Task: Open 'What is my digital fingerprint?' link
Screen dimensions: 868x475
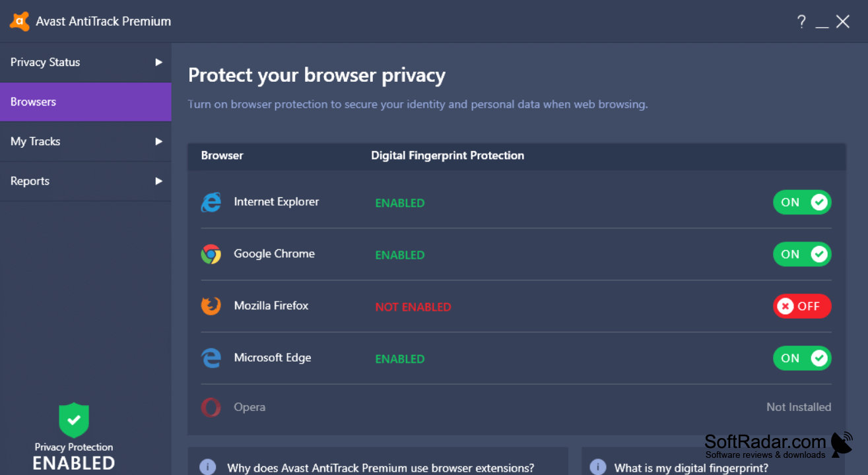Action: pos(691,468)
